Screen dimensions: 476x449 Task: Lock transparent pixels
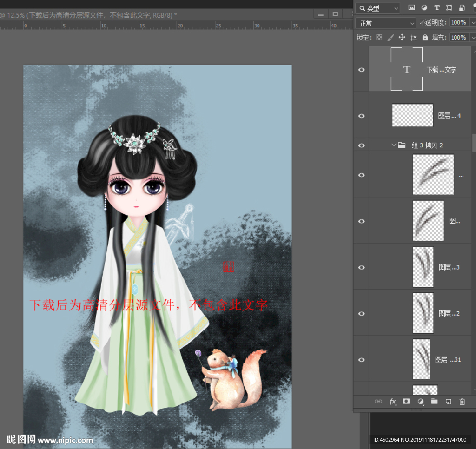pos(379,37)
